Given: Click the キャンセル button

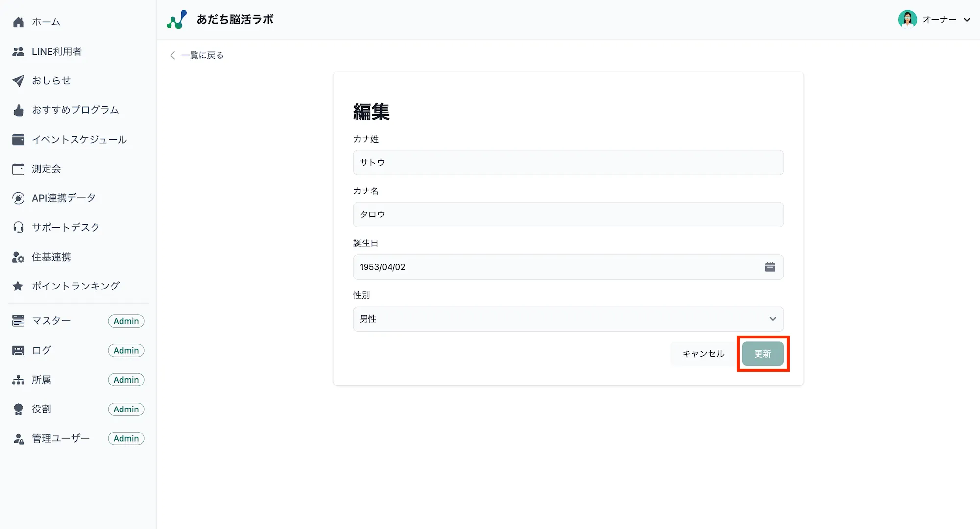Looking at the screenshot, I should (x=703, y=354).
